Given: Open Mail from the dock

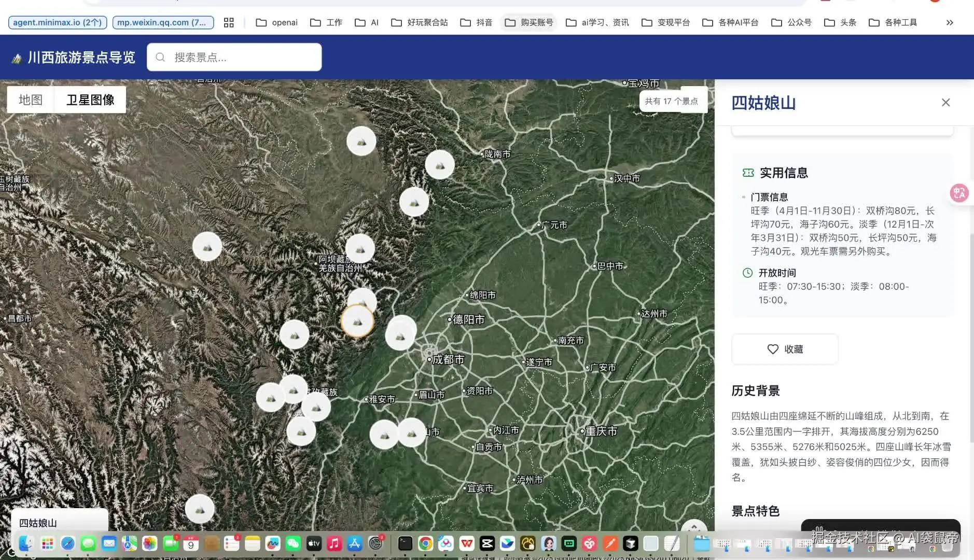Looking at the screenshot, I should (109, 543).
